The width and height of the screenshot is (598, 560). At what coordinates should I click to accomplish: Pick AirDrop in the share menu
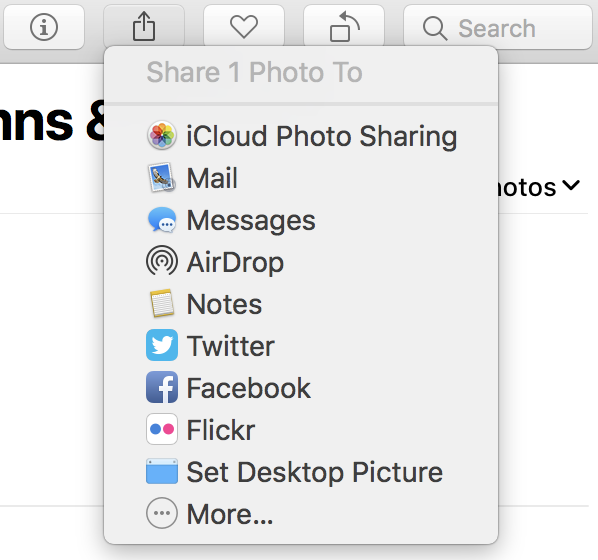[301, 262]
